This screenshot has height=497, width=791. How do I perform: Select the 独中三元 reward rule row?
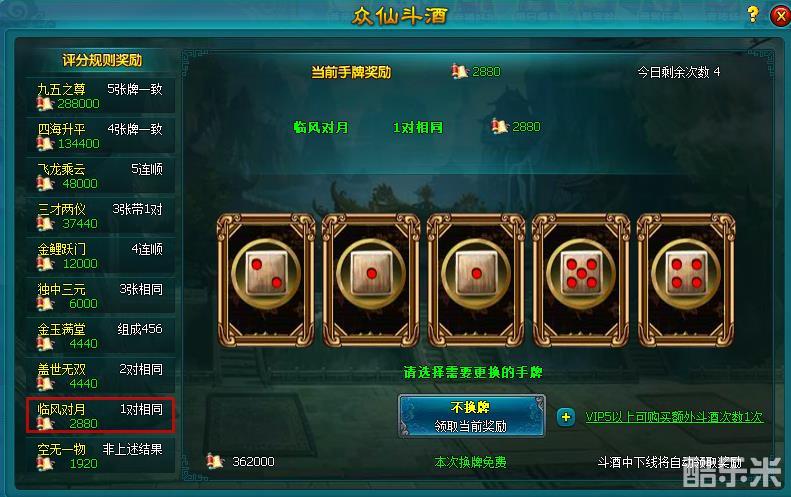(100, 296)
